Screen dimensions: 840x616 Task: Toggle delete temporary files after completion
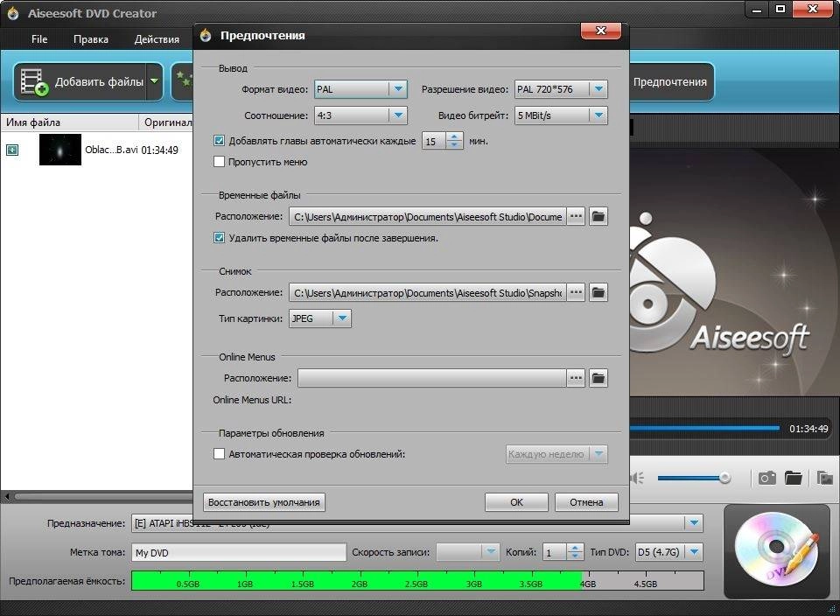tap(219, 238)
